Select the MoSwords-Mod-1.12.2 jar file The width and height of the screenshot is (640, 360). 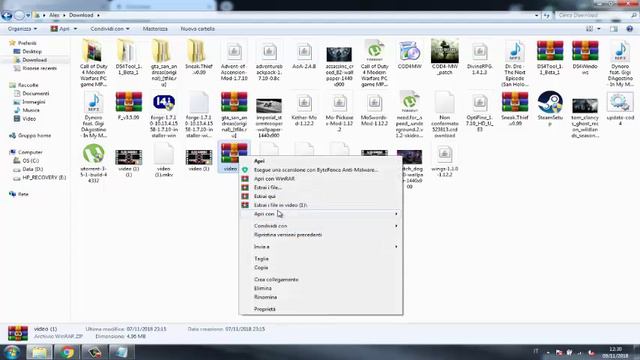pyautogui.click(x=374, y=103)
